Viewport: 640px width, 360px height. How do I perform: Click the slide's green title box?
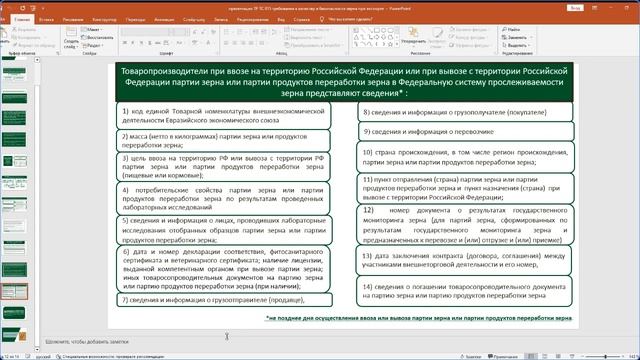coord(344,82)
